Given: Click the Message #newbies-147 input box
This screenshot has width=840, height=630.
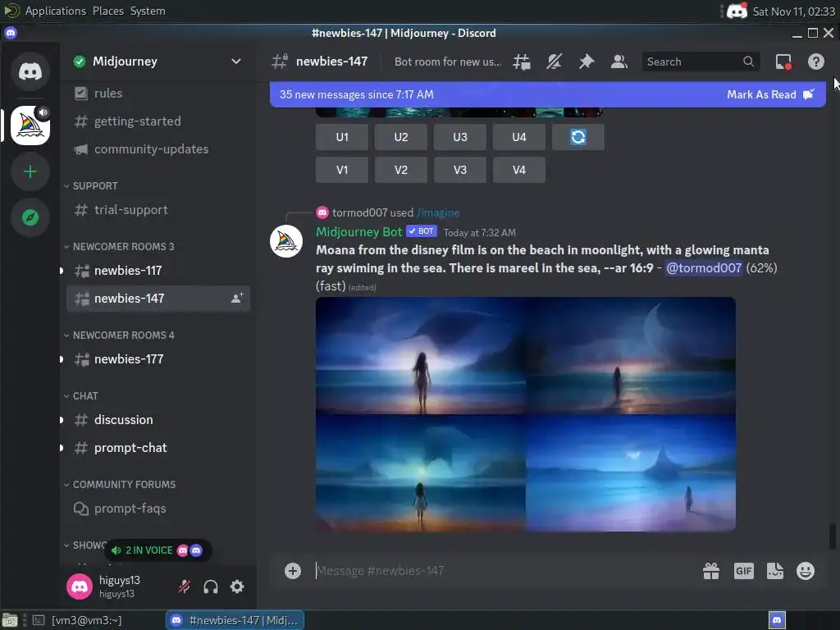Looking at the screenshot, I should [504, 571].
